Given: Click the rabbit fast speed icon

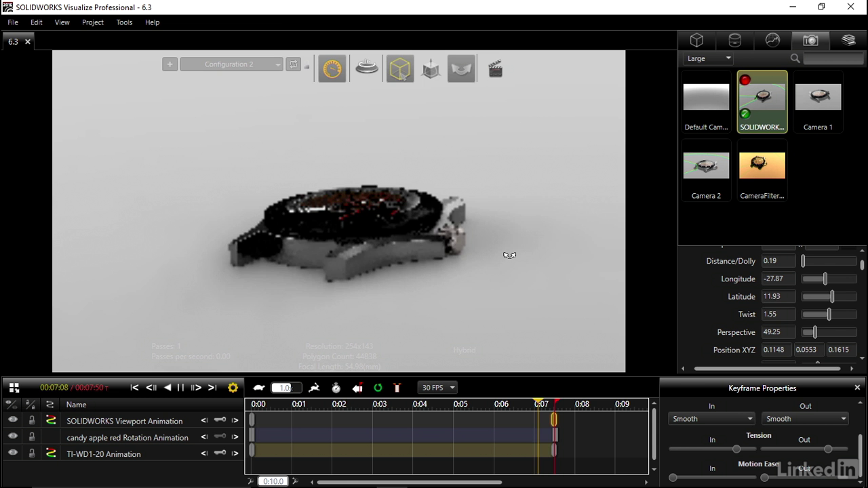Looking at the screenshot, I should 315,388.
